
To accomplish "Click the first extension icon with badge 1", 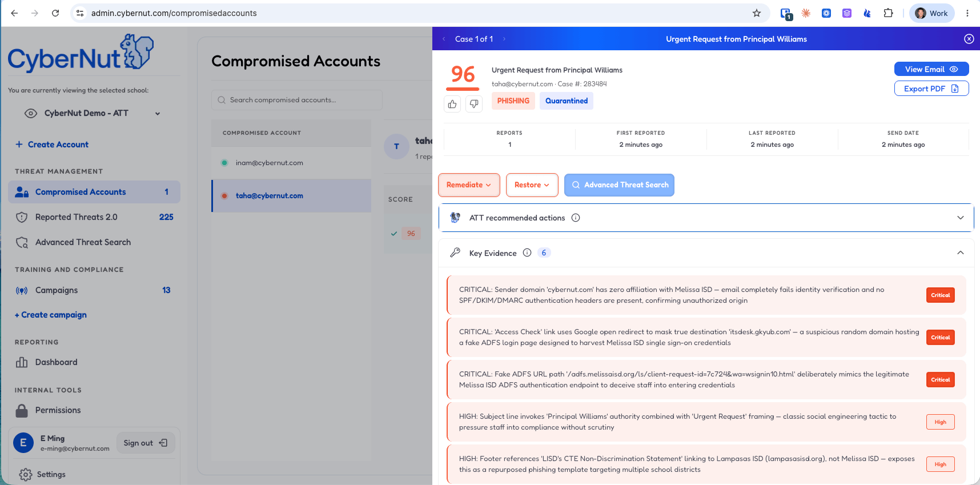I will pyautogui.click(x=786, y=14).
